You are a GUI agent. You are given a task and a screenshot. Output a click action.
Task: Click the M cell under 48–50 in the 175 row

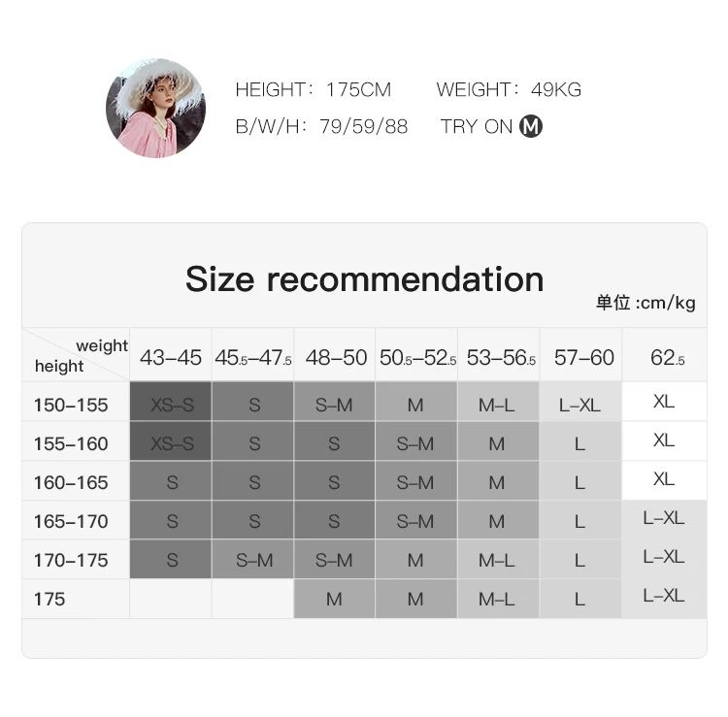334,599
